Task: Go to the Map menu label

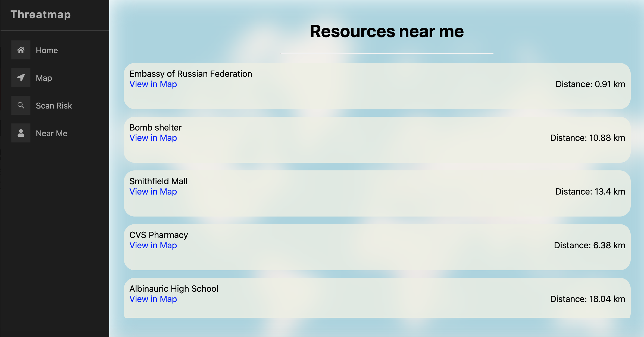Action: click(44, 78)
